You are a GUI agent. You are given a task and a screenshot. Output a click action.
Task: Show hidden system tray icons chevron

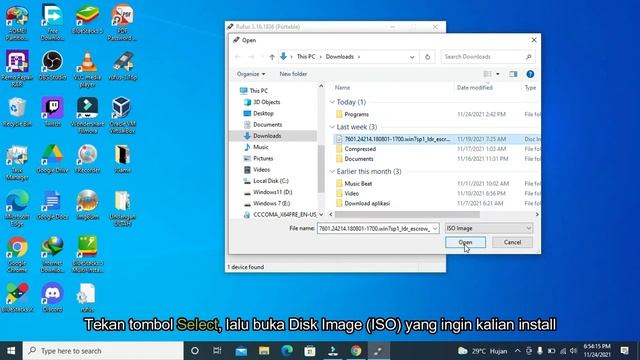(x=518, y=351)
